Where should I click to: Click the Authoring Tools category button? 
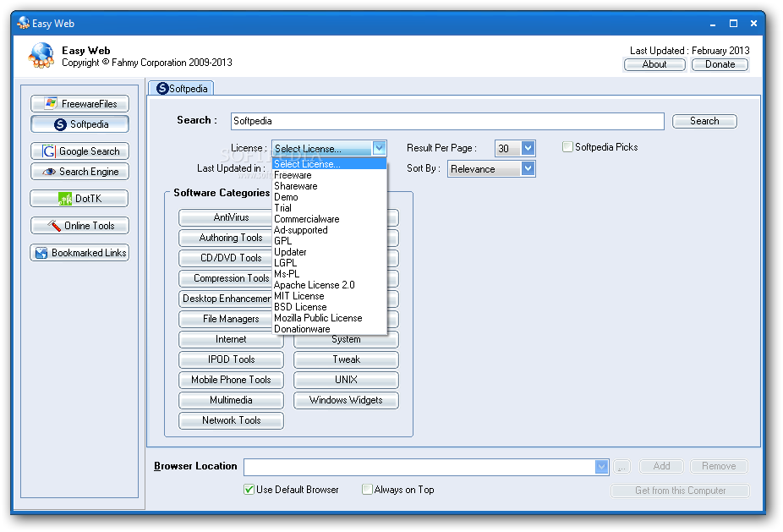point(226,239)
